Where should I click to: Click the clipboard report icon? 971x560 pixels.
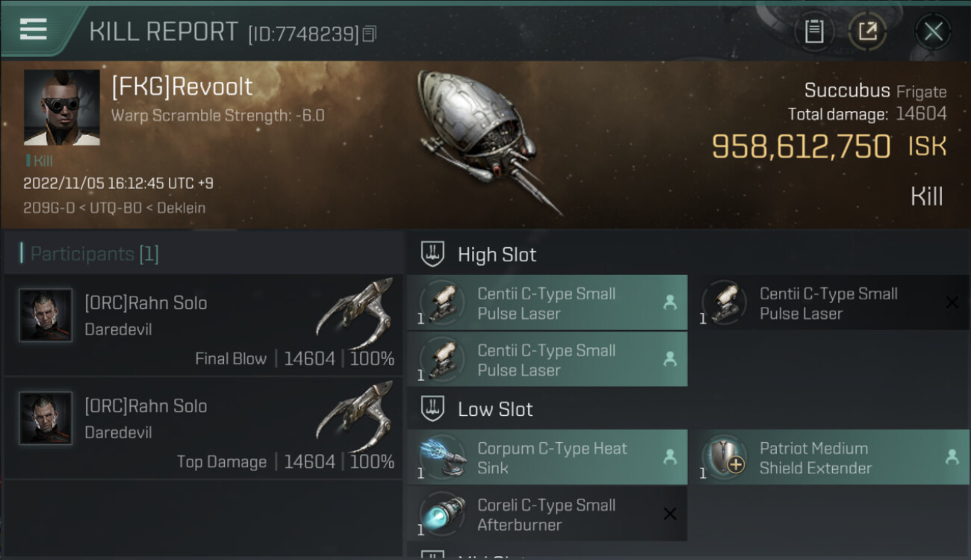coord(814,31)
